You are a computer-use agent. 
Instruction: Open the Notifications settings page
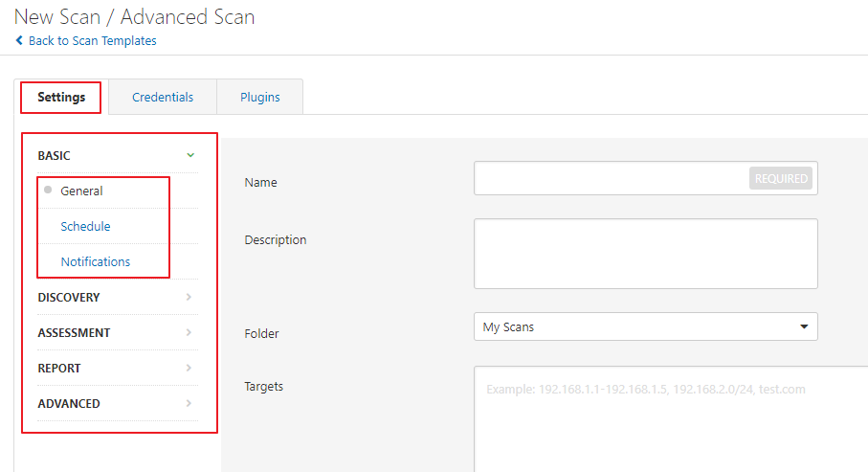pos(96,261)
